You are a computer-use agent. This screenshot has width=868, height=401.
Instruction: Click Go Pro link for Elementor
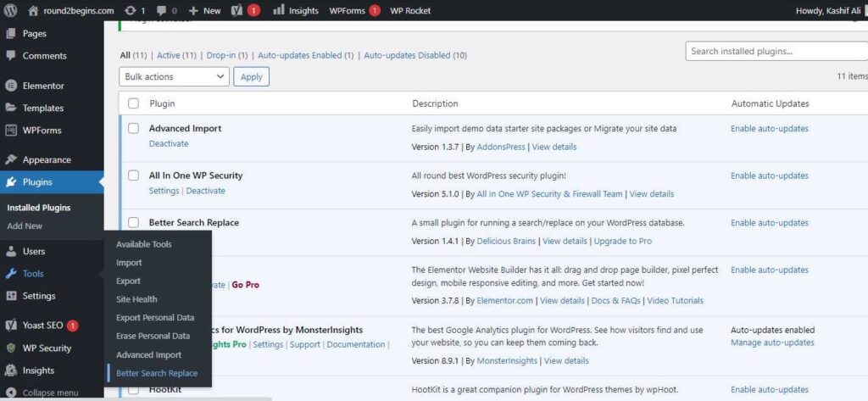click(245, 285)
